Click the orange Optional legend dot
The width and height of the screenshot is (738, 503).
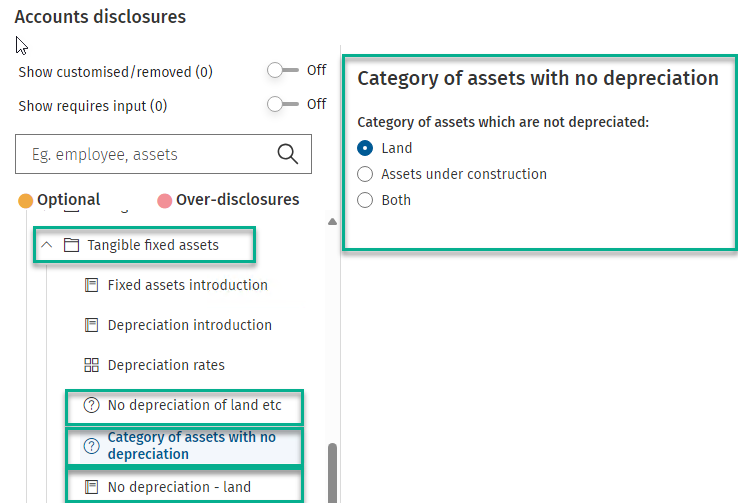tap(25, 201)
